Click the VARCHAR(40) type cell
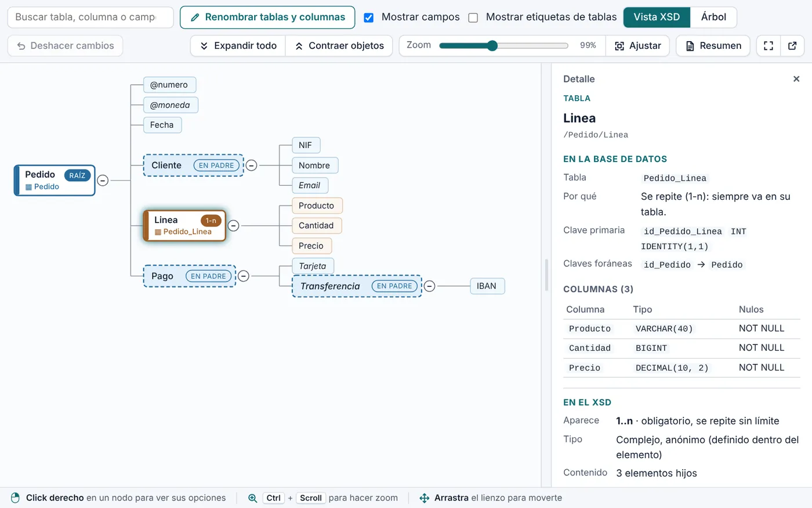Image resolution: width=812 pixels, height=508 pixels. (x=664, y=329)
